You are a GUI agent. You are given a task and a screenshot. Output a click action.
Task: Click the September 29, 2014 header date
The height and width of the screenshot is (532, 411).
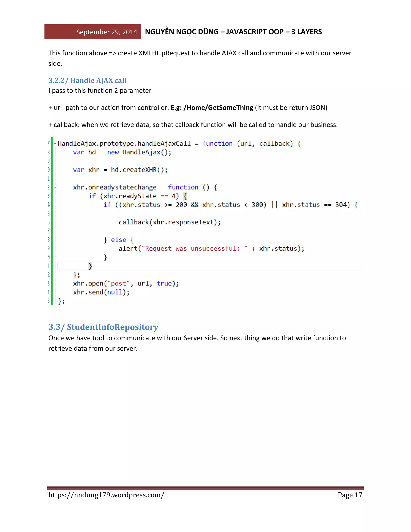pos(107,32)
